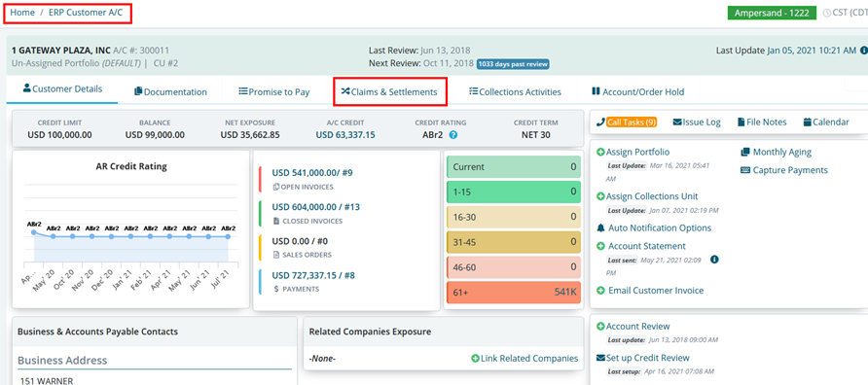The height and width of the screenshot is (385, 868).
Task: Select the 1-15 aging bucket
Action: (x=513, y=192)
